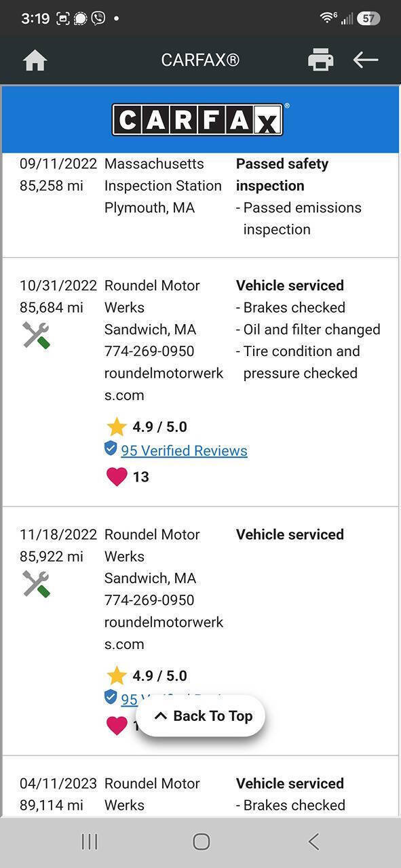Call 774-269-0950 from the 10/31/2022 entry
The image size is (401, 868).
[149, 351]
